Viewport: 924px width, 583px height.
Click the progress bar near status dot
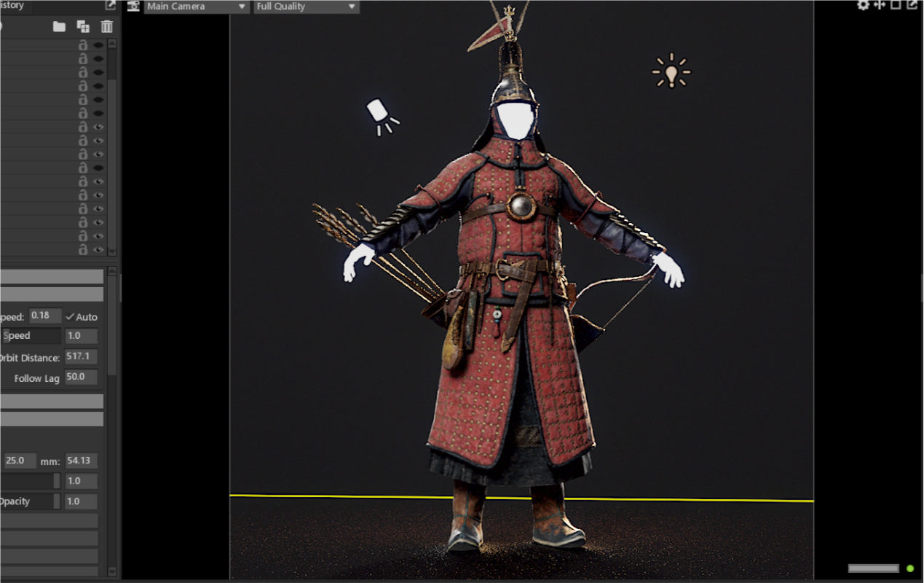[x=874, y=568]
